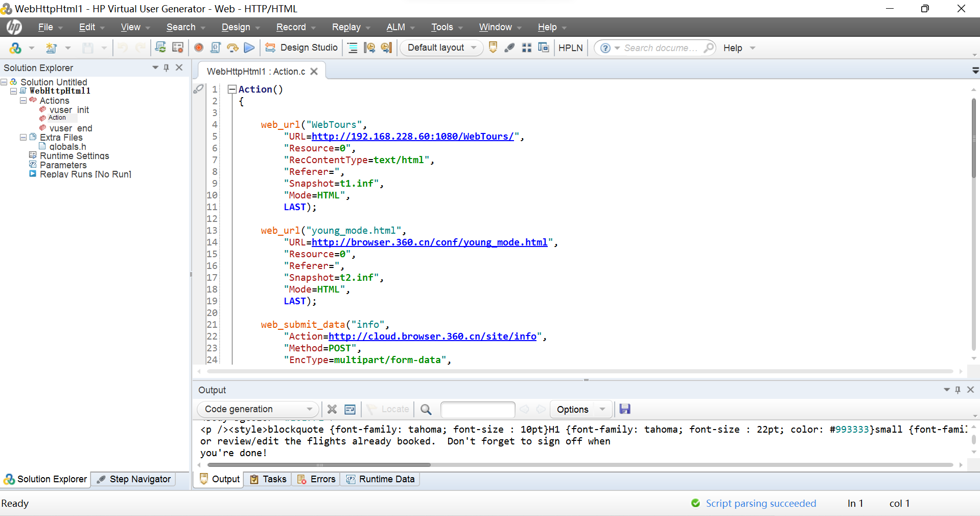
Task: Save output with the floppy disk icon
Action: 625,409
